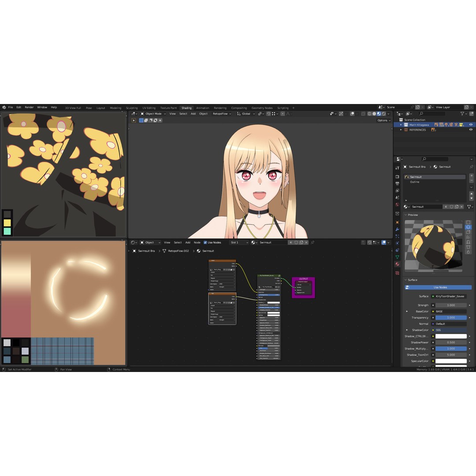The image size is (476, 476).
Task: Switch viewport to solid shading
Action: click(374, 114)
